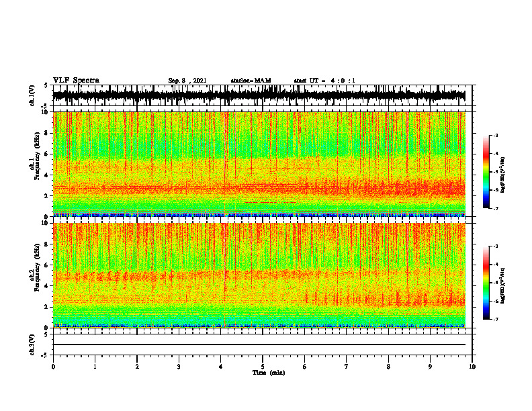Screen dimensions: 532x411
Task: Click the '-7' label on ch.2 color scale
Action: pyautogui.click(x=496, y=319)
